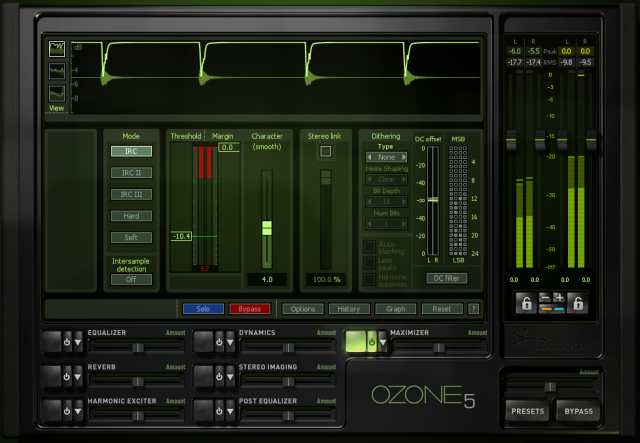This screenshot has width=640, height=443.
Task: Select the middle view icon beside the waveform
Action: pyautogui.click(x=57, y=71)
